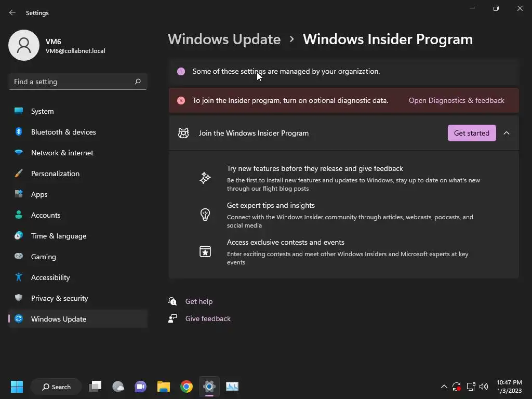
Task: Go back to Windows Update breadcrumb
Action: pos(224,39)
